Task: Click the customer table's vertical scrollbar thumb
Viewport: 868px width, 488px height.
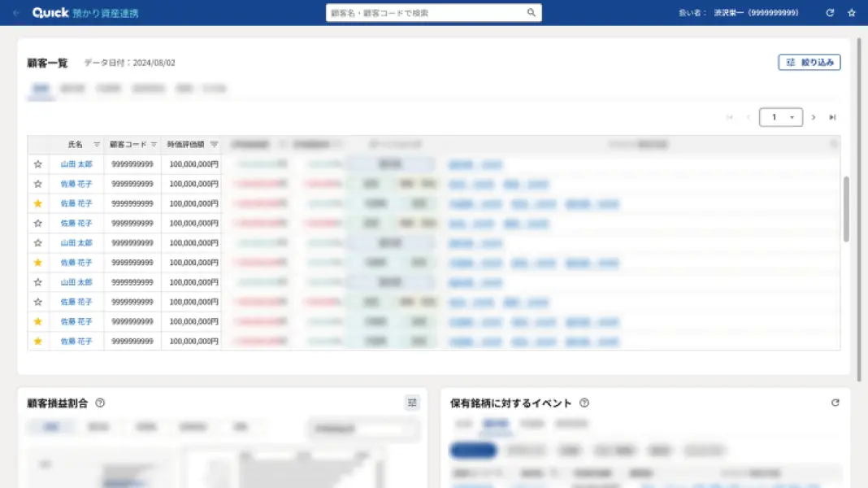Action: (846, 209)
